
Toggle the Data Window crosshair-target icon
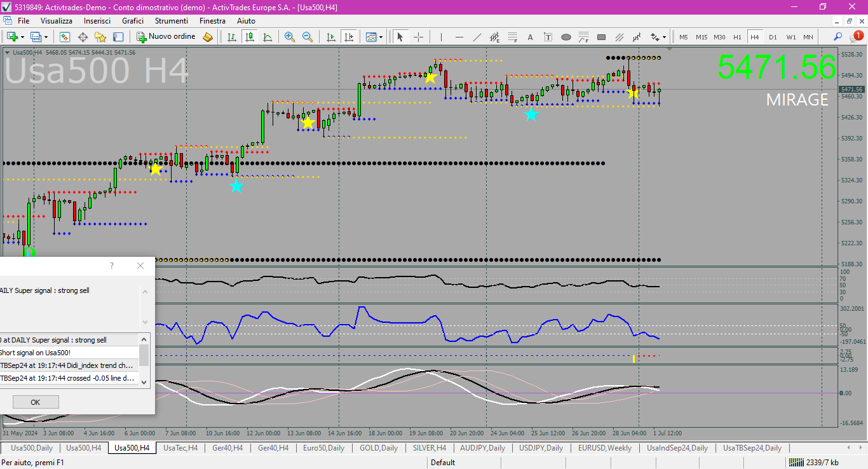[83, 37]
